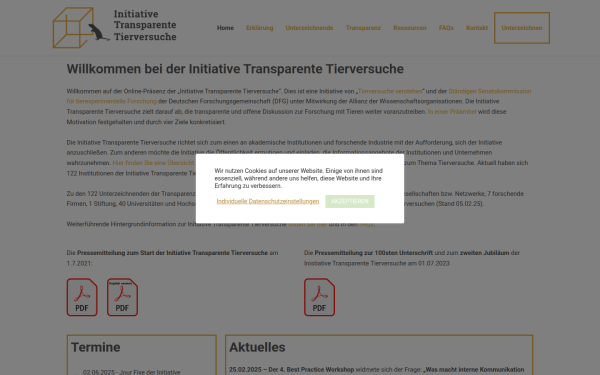Click the "Wir nutzen Cookies" notice text
Viewport: 600px width, 375px height.
(299, 178)
